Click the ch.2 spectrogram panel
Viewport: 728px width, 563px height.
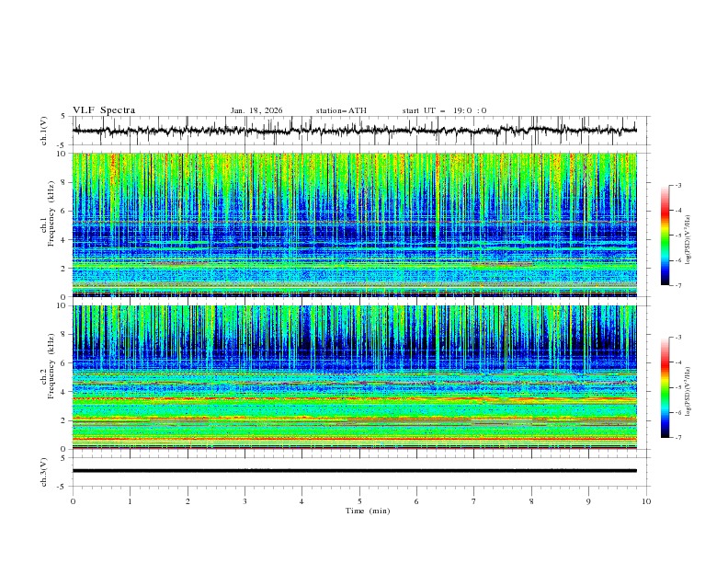[x=355, y=377]
